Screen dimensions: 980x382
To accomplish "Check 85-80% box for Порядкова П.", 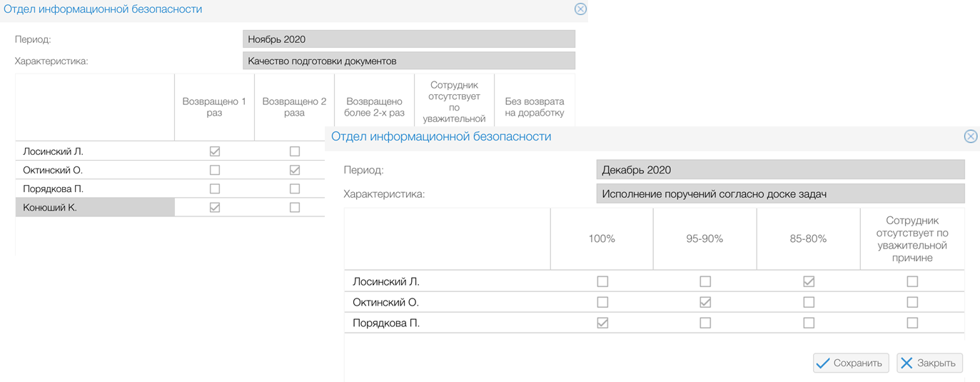I will (x=809, y=323).
